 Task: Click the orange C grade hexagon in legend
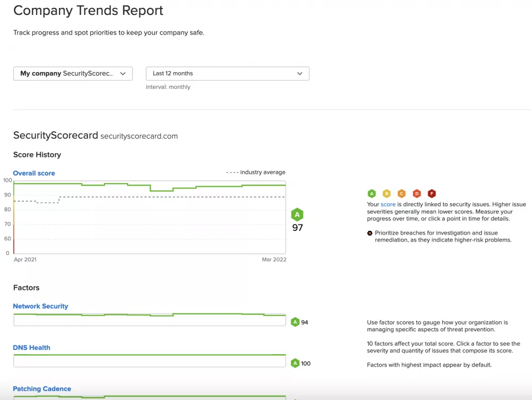pyautogui.click(x=402, y=194)
